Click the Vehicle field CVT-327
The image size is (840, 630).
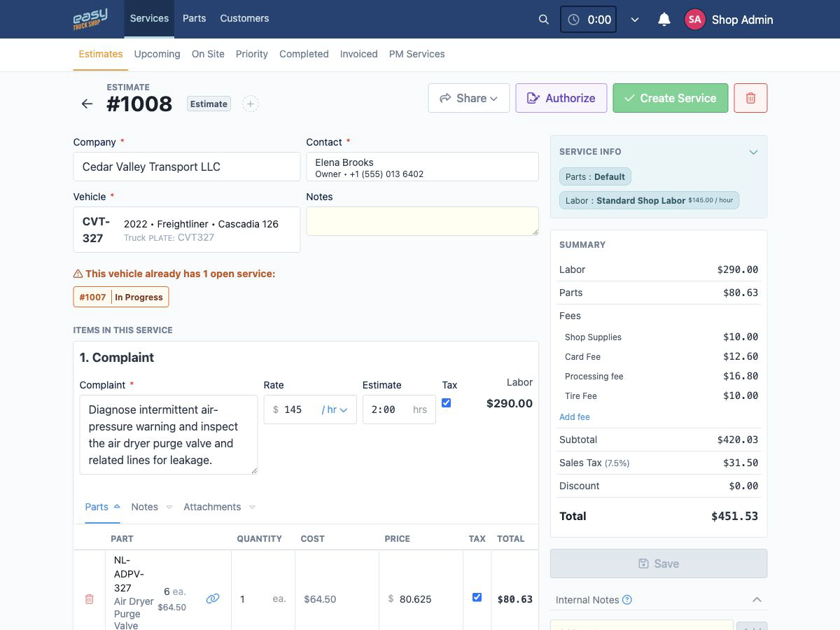tap(187, 230)
